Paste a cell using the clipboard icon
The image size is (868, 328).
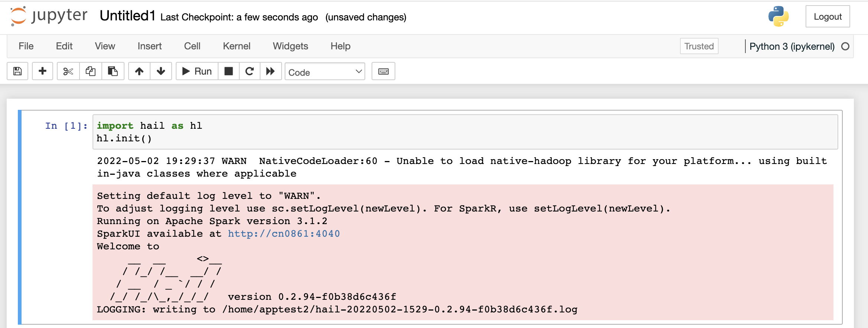coord(113,71)
